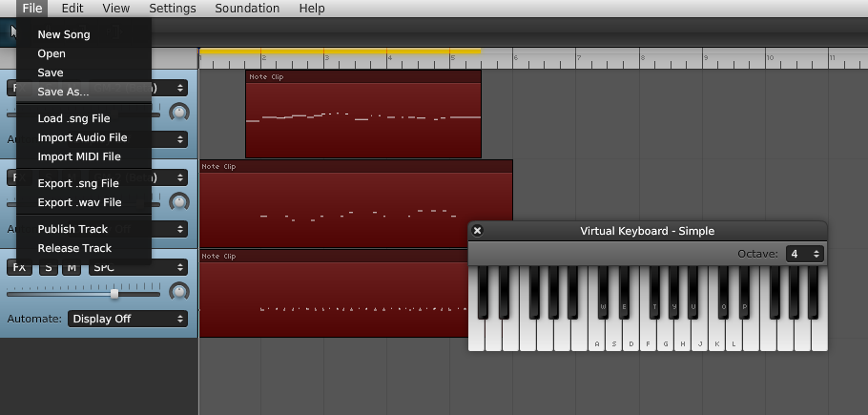The height and width of the screenshot is (415, 868).
Task: Play the black piano key labeled E
Action: [624, 293]
